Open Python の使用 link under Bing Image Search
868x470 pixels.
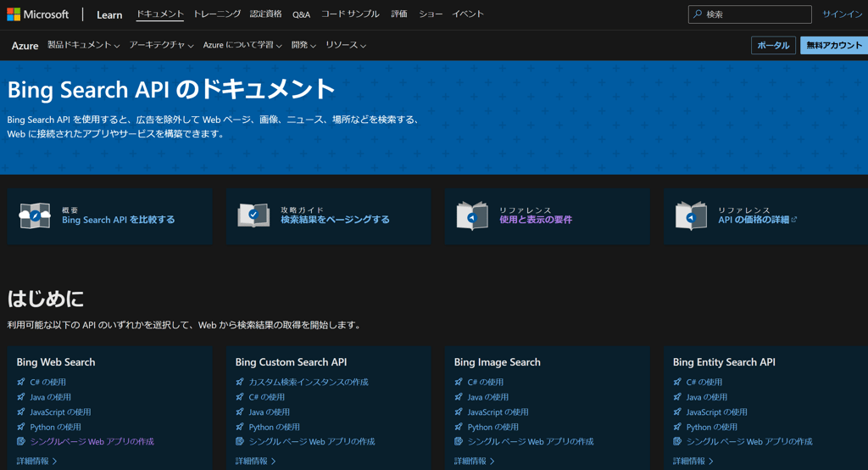(x=492, y=427)
